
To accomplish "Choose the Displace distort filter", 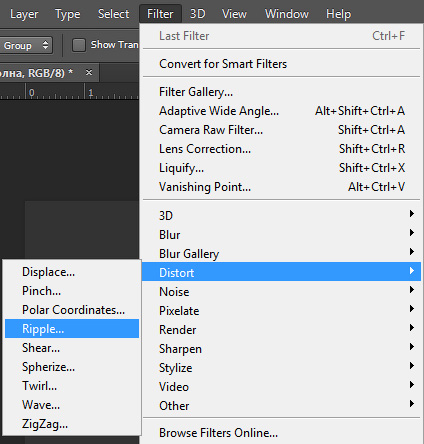I will pyautogui.click(x=72, y=272).
